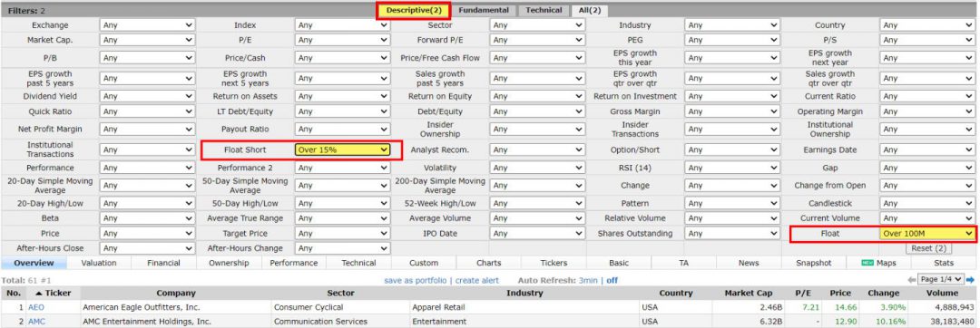
Task: Open the Shares Outstanding dropdown
Action: (x=732, y=233)
